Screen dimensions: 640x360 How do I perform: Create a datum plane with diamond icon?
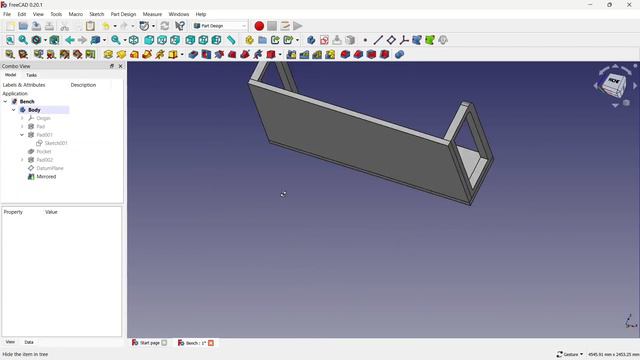click(391, 40)
